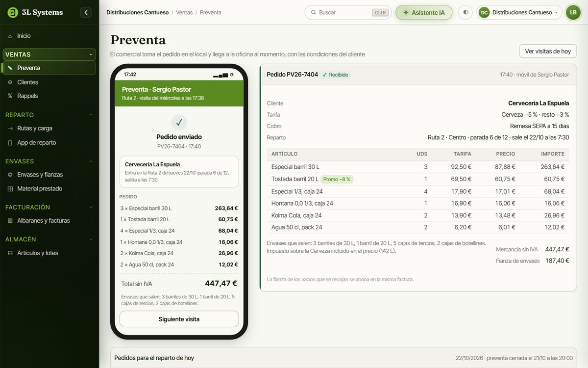Click the Rappels percent icon
The image size is (588, 368).
(x=10, y=96)
